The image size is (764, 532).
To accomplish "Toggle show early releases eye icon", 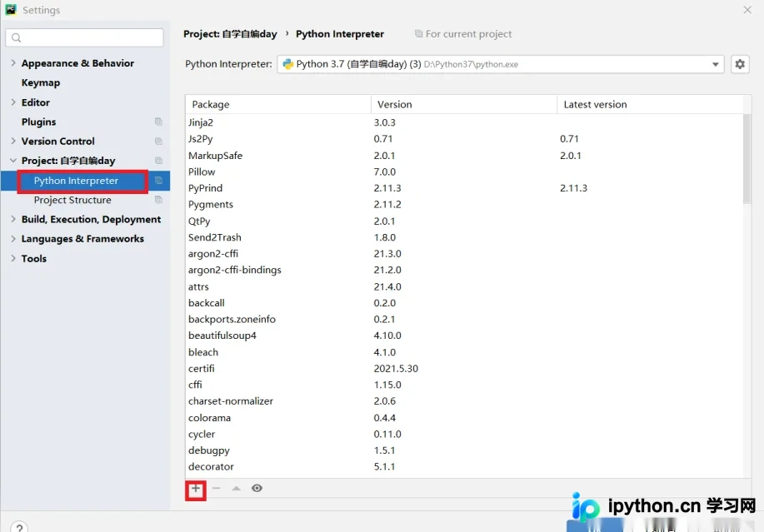I will pyautogui.click(x=257, y=488).
